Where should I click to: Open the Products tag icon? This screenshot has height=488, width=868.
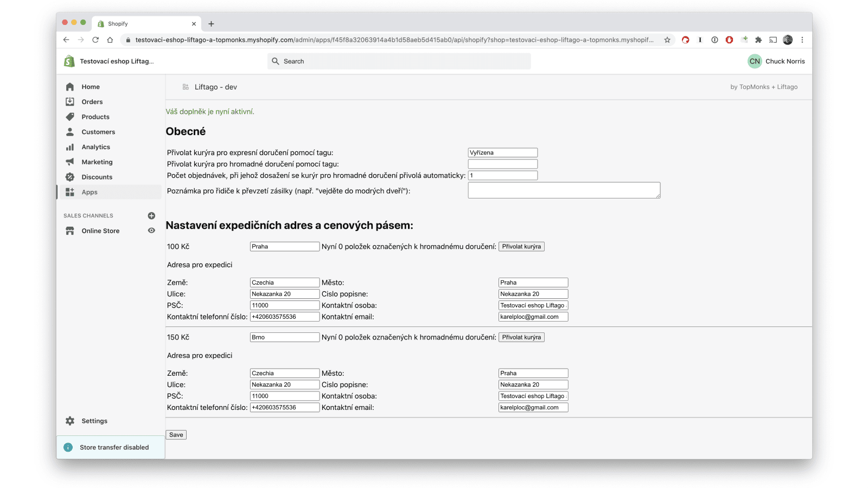(x=70, y=117)
